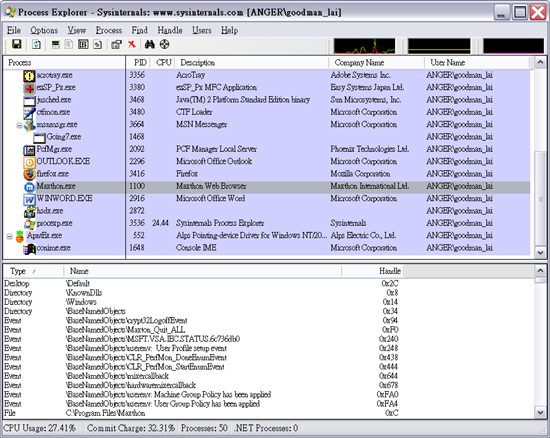Sort handles by Handle column header
Viewport: 550px width, 438px height.
[373, 271]
